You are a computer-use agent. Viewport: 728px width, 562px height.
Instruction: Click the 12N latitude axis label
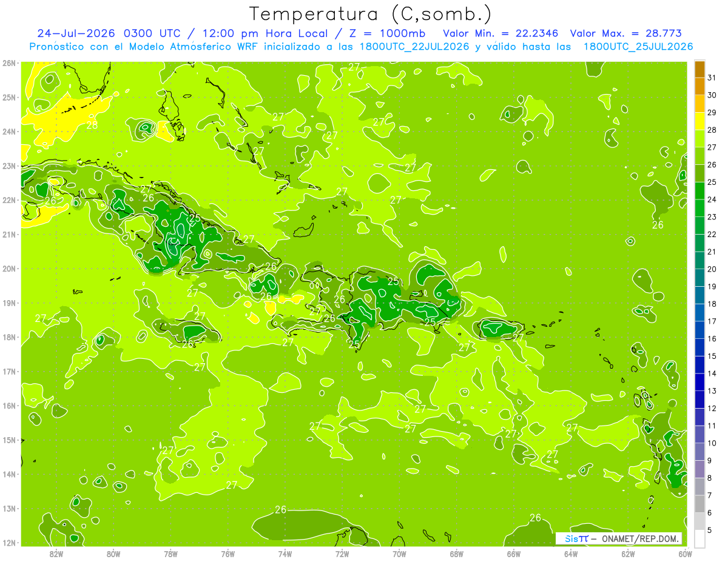coord(9,543)
